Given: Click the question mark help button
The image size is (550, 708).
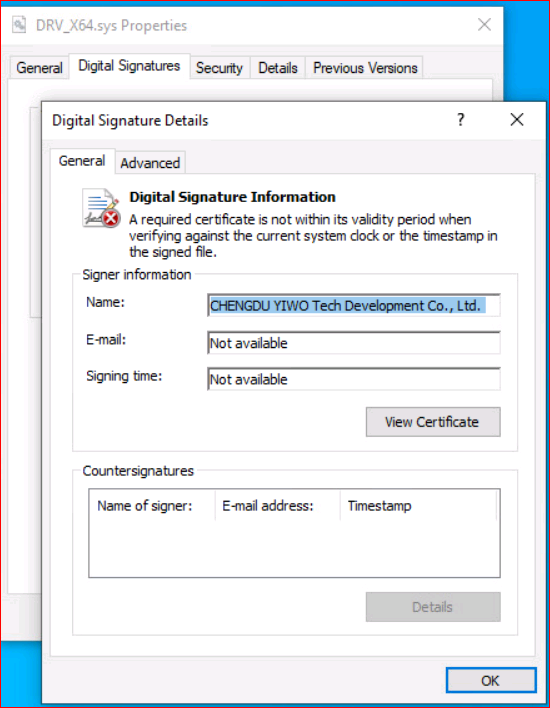Looking at the screenshot, I should pos(461,120).
